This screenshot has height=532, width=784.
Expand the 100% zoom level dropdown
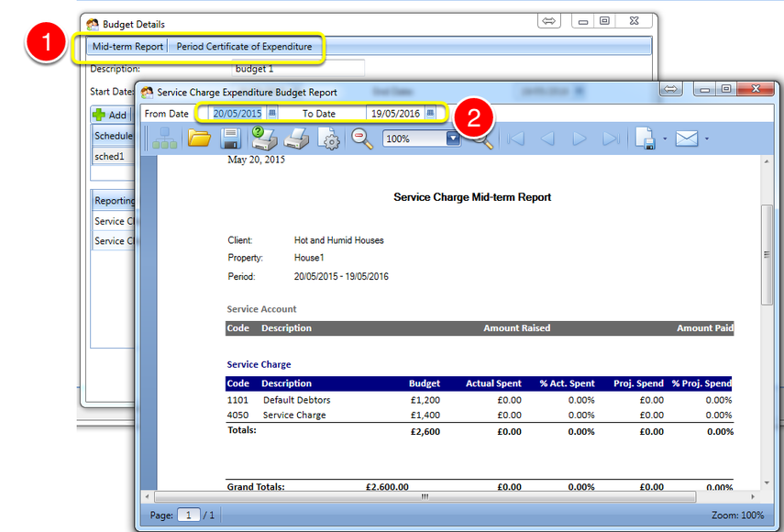(453, 139)
